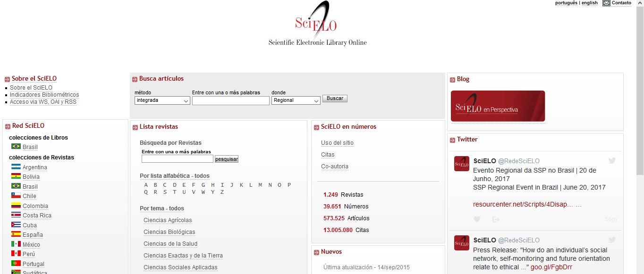644x274 pixels.
Task: Like the SSP Regional Event tweet
Action: [477, 219]
